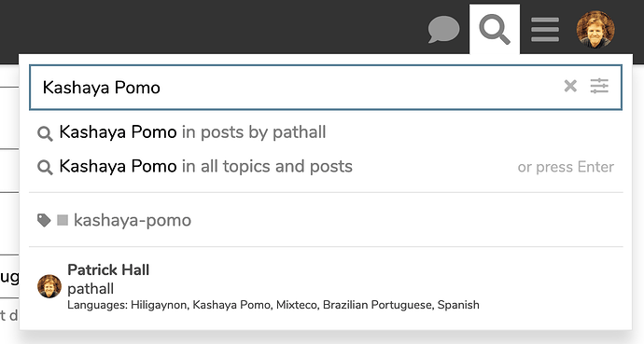
Task: Search Kashaya Pomo in all topics and posts
Action: pyautogui.click(x=326, y=167)
